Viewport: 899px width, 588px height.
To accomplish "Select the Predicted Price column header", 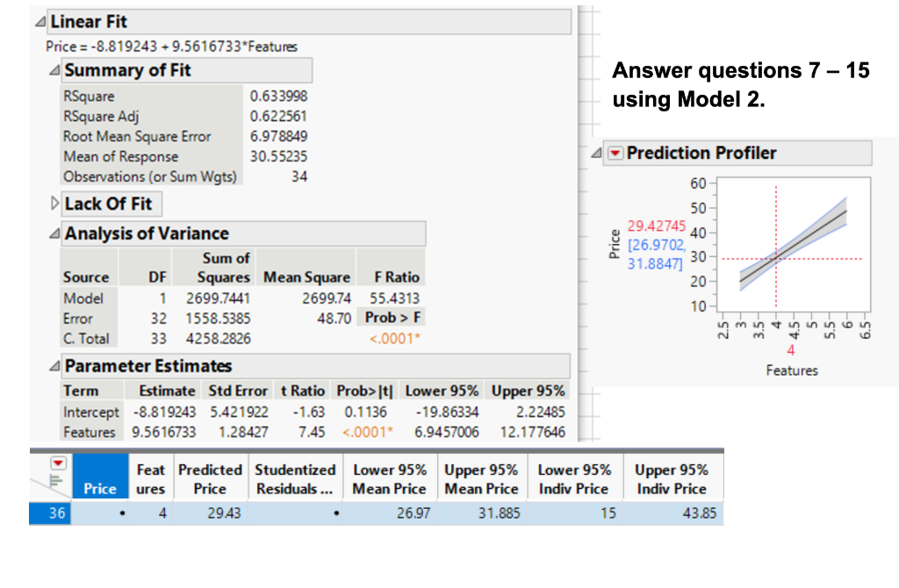I will [210, 477].
